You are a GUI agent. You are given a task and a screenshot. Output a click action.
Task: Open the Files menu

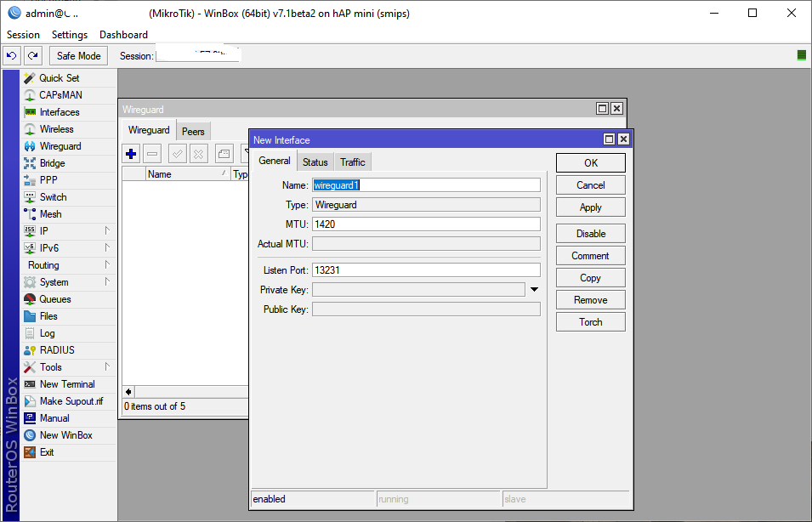(x=68, y=316)
